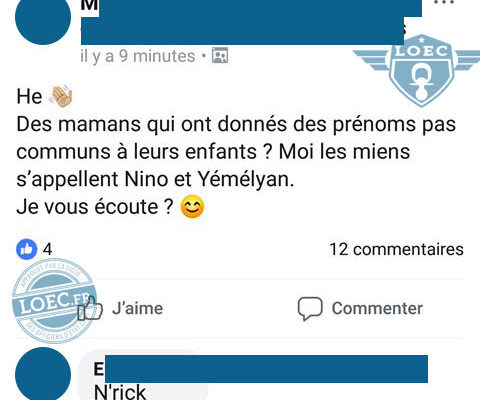The width and height of the screenshot is (480, 400).
Task: Select the 'N'rick' comment text
Action: (120, 392)
